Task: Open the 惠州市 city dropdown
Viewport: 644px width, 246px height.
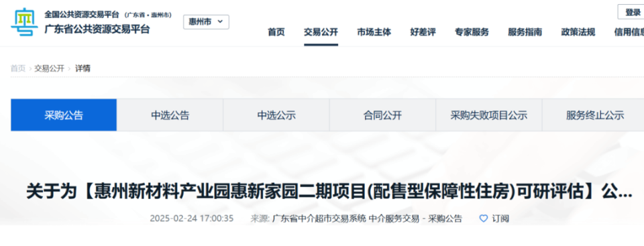Action: click(x=206, y=21)
